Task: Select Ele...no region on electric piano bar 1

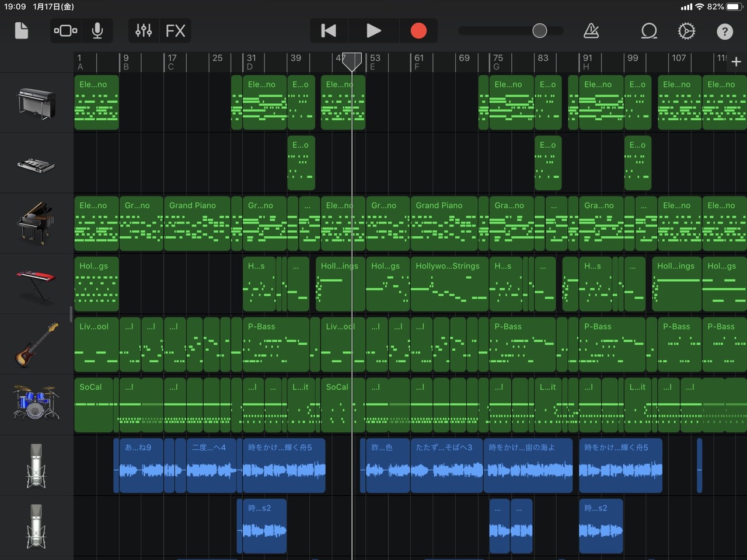Action: tap(96, 102)
